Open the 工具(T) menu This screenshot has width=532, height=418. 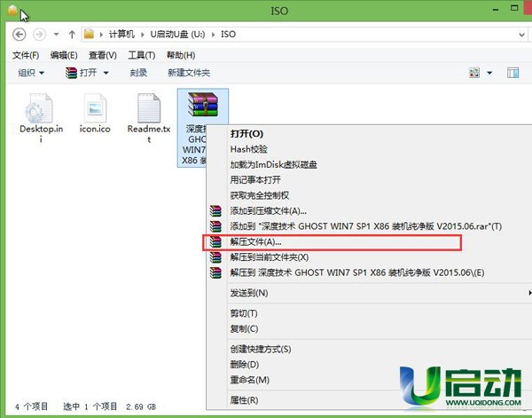(142, 55)
